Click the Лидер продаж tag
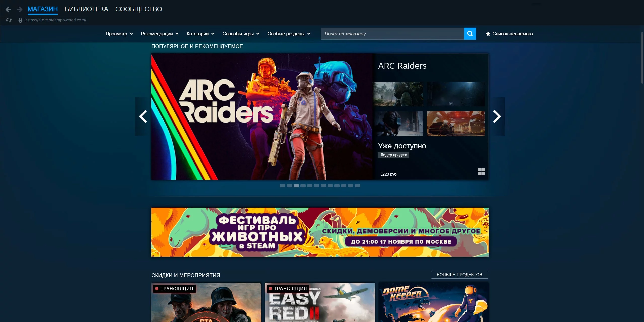Viewport: 644px width, 322px height. [x=393, y=155]
